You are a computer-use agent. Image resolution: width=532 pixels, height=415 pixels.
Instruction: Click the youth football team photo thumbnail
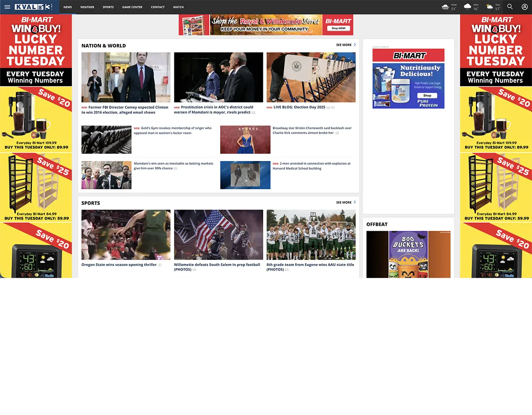point(311,235)
